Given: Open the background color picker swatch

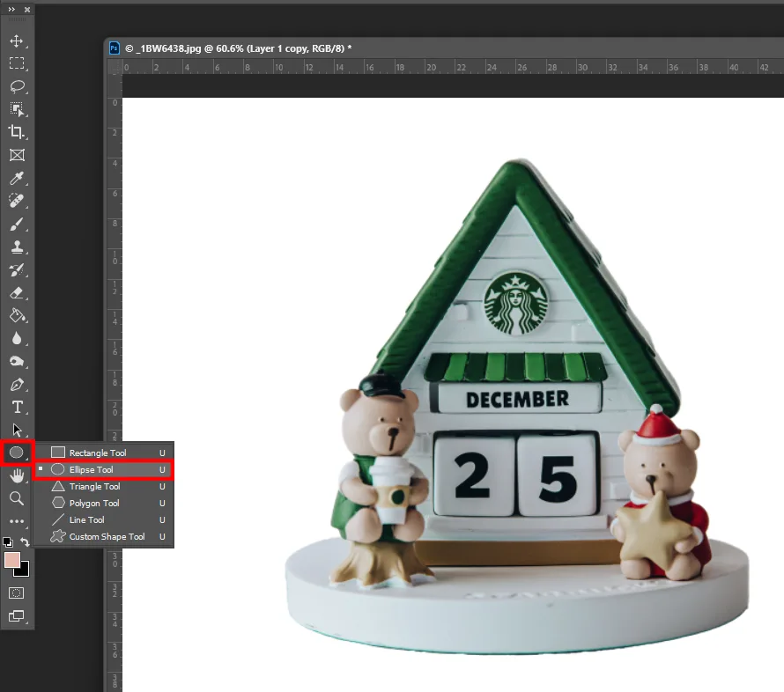Looking at the screenshot, I should click(x=24, y=571).
